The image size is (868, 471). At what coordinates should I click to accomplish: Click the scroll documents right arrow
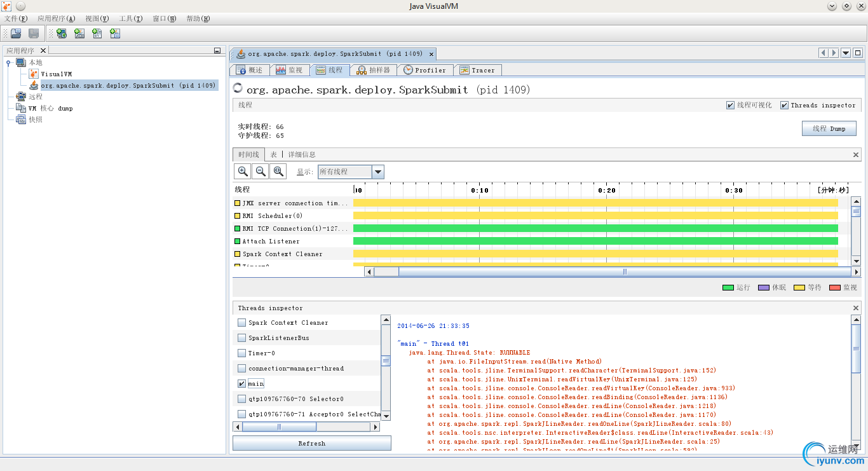tap(834, 53)
